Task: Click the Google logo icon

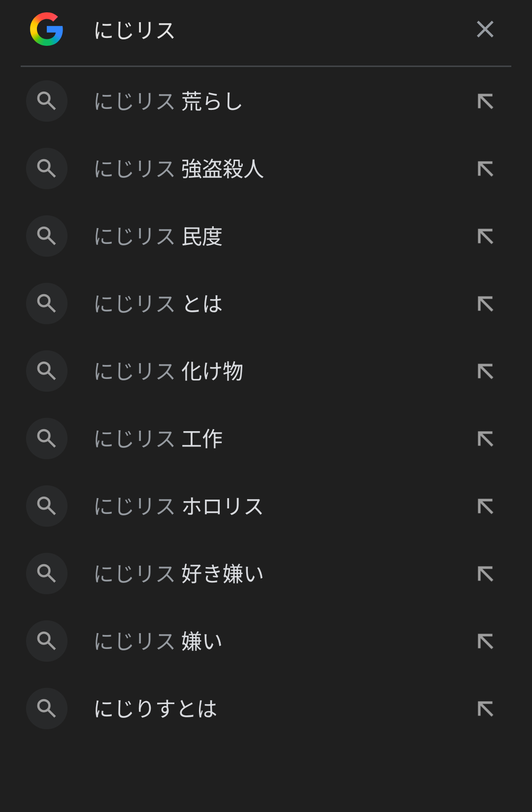Action: 46,30
